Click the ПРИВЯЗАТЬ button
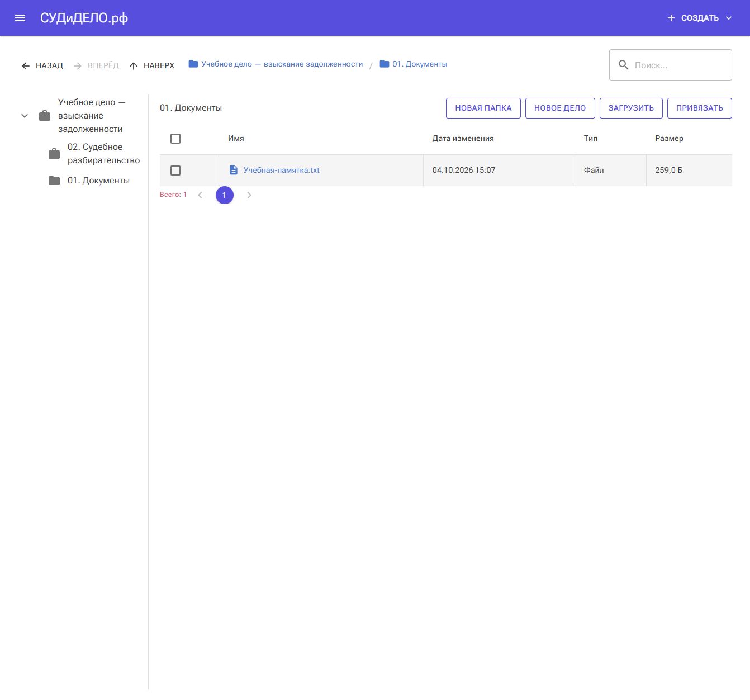Image resolution: width=750 pixels, height=700 pixels. point(700,108)
